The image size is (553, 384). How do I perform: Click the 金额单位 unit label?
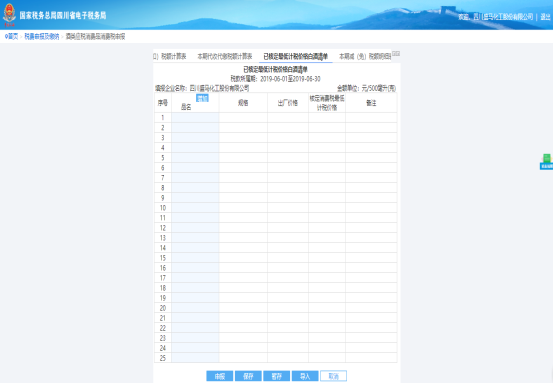click(x=366, y=88)
